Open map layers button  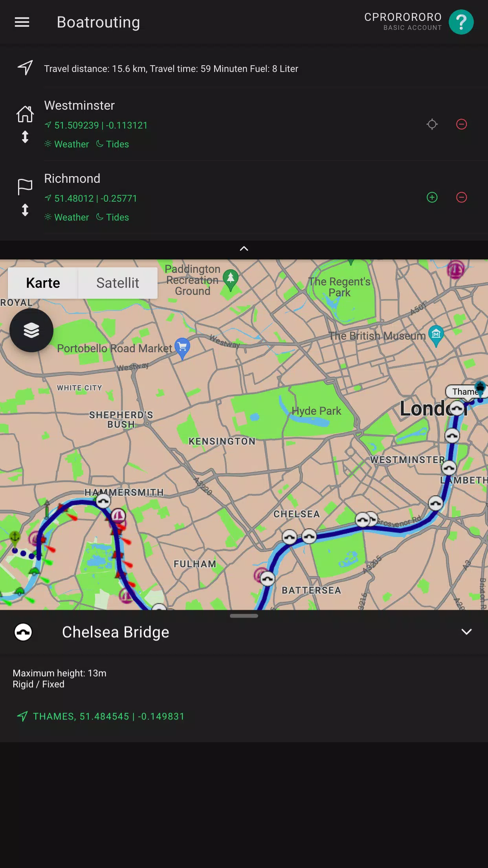(x=31, y=330)
